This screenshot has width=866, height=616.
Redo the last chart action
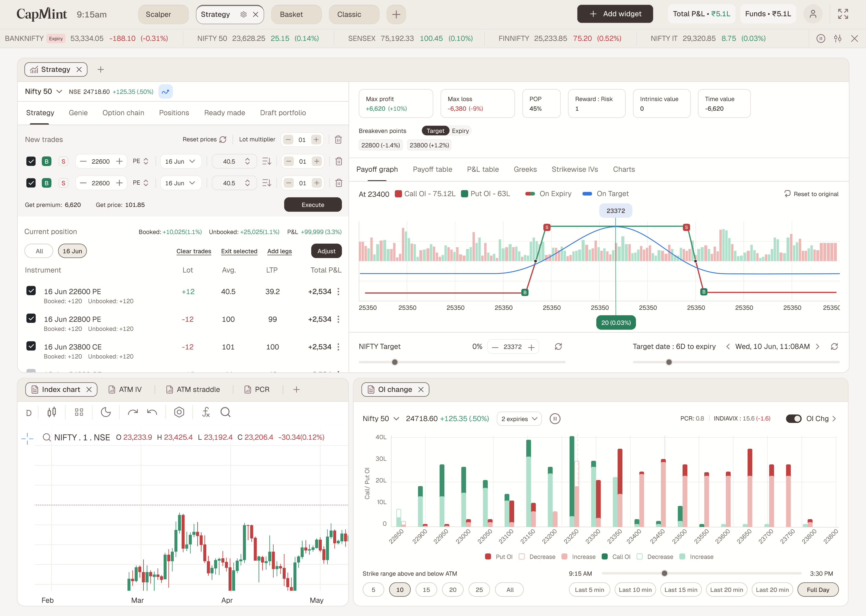[133, 412]
